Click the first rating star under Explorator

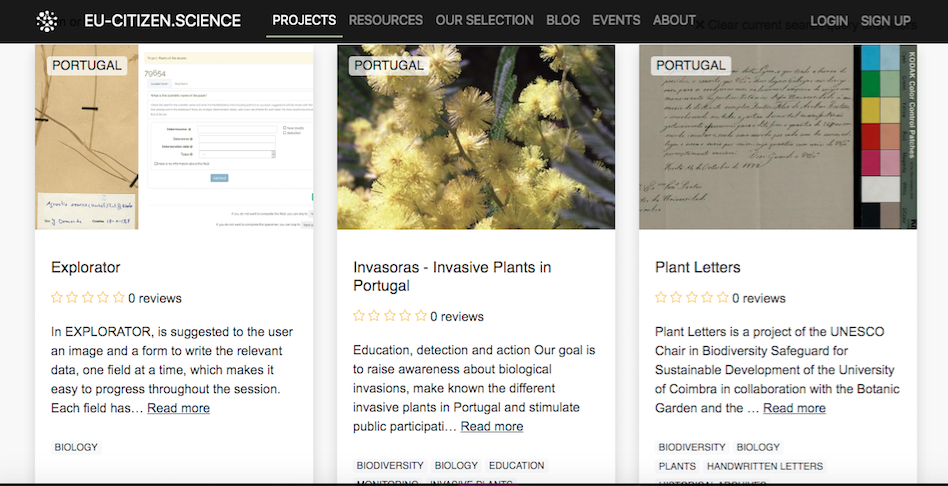(x=57, y=298)
